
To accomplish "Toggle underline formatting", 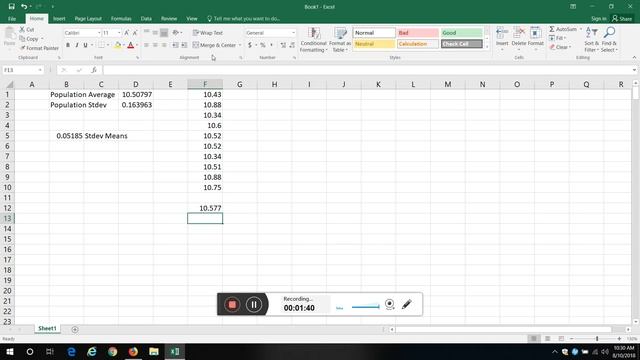I will click(x=85, y=45).
